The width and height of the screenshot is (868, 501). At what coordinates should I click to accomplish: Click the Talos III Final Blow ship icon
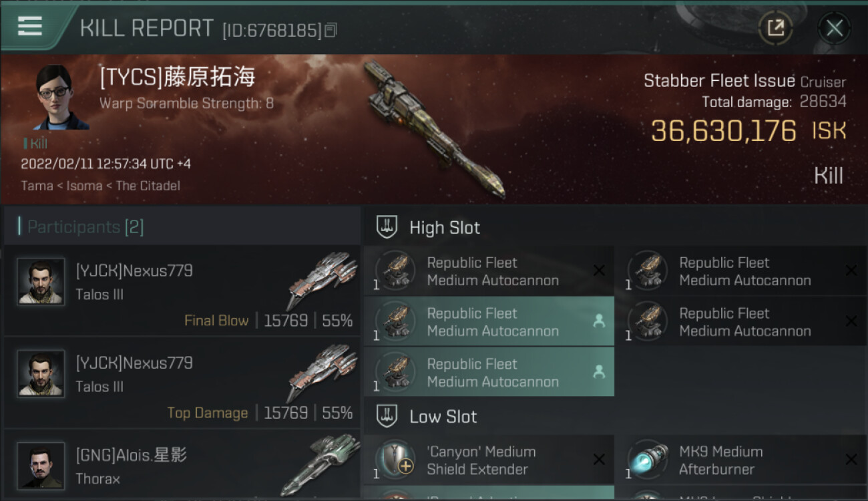click(322, 281)
